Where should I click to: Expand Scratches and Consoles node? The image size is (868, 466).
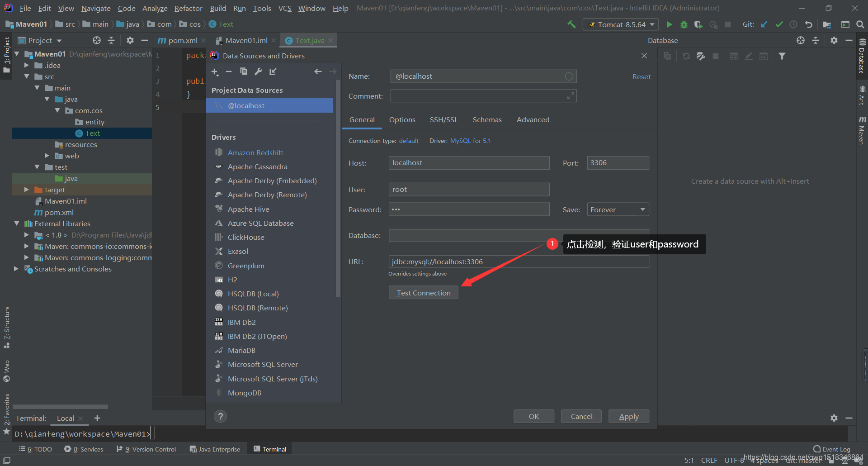point(17,269)
